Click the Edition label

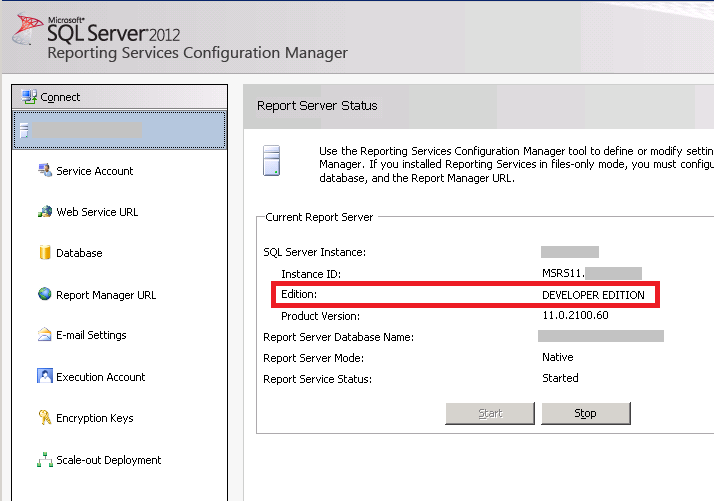click(299, 294)
